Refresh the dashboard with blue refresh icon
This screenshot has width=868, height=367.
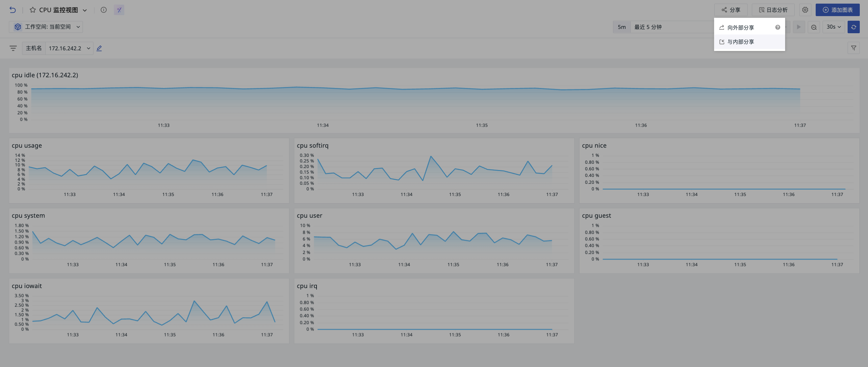click(x=853, y=27)
